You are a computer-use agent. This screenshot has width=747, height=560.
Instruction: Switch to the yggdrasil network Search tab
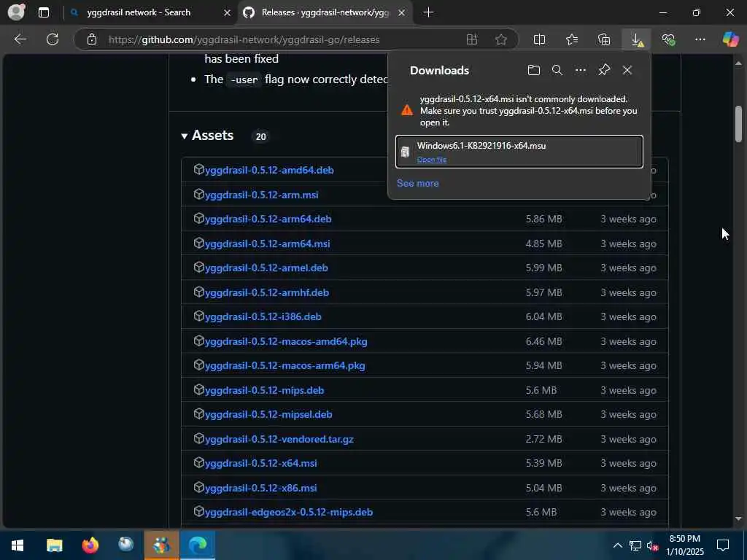tap(139, 12)
